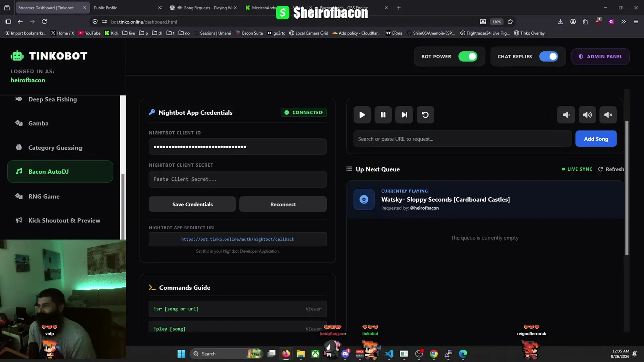Open the browser extensions menu
644x362 pixels.
pyautogui.click(x=585, y=22)
